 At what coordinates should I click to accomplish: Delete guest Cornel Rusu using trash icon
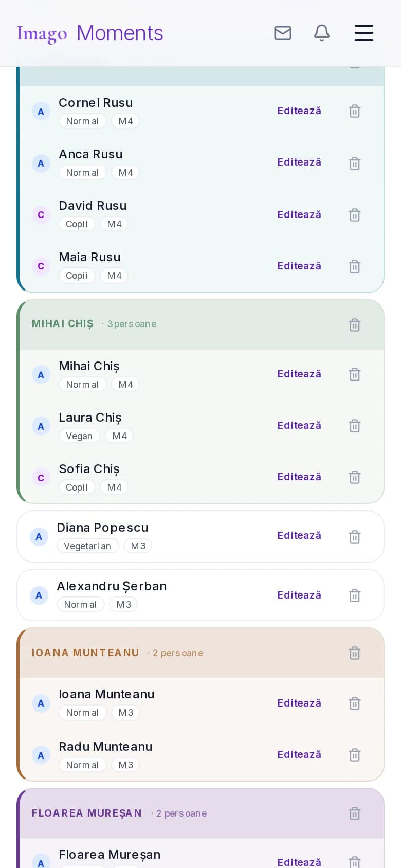355,111
